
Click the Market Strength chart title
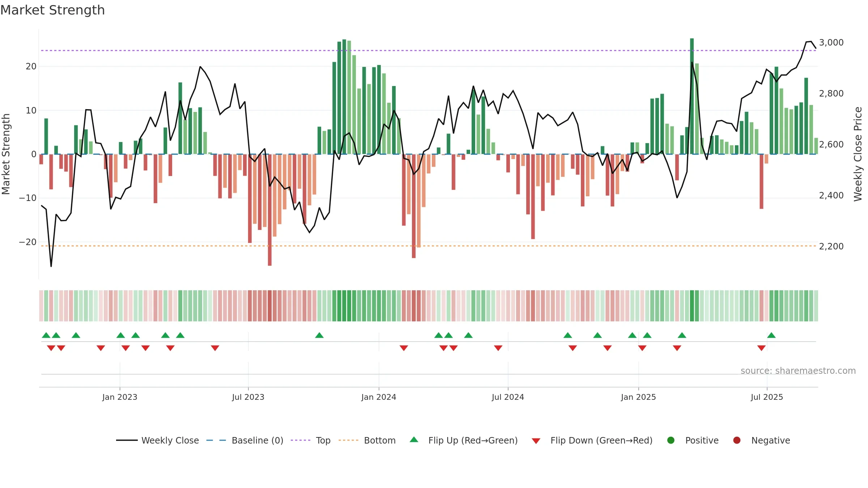click(x=52, y=10)
